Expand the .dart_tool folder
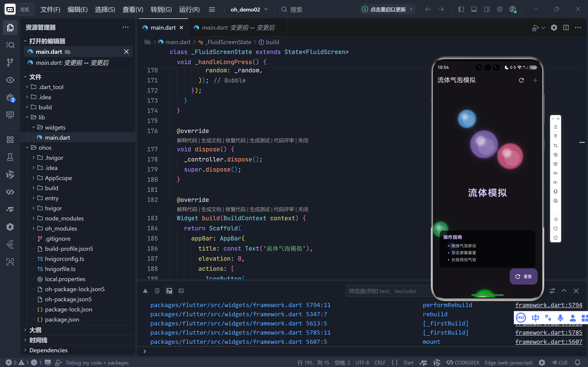The image size is (588, 367). click(51, 87)
